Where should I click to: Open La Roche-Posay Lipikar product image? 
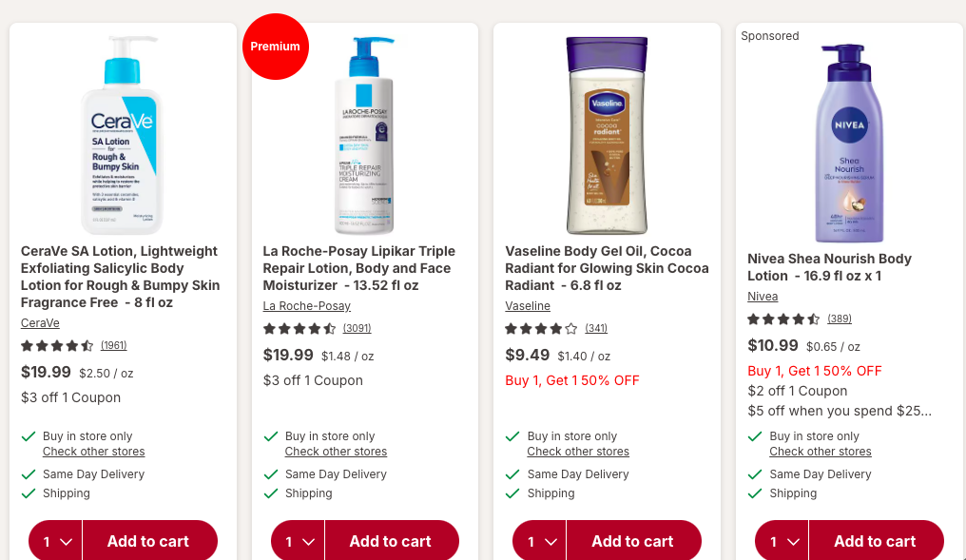click(364, 136)
